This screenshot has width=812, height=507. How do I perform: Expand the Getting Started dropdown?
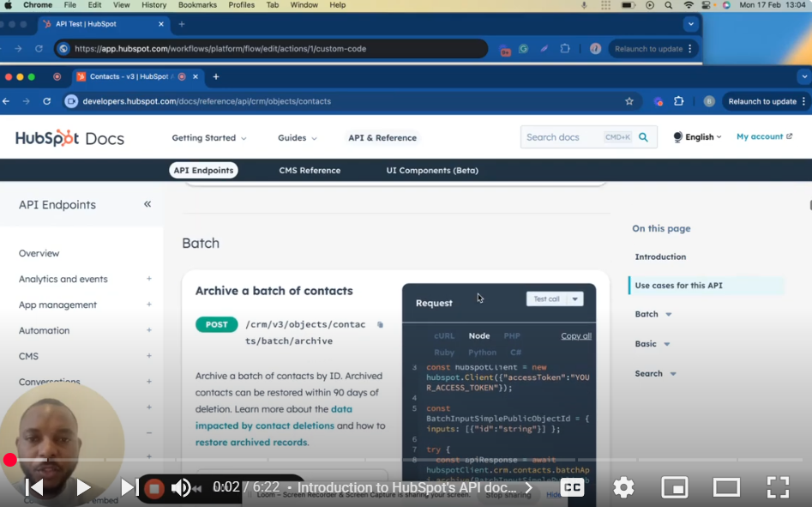tap(208, 138)
